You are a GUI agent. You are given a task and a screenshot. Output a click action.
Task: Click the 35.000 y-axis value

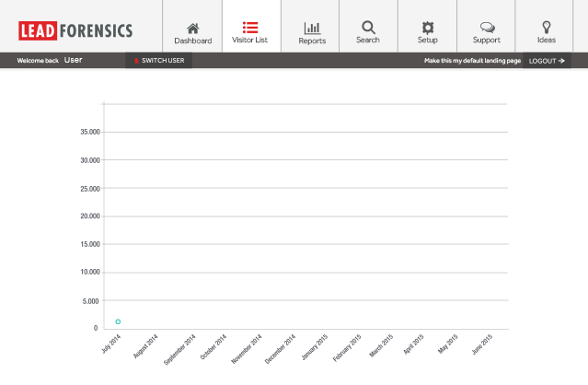point(88,132)
